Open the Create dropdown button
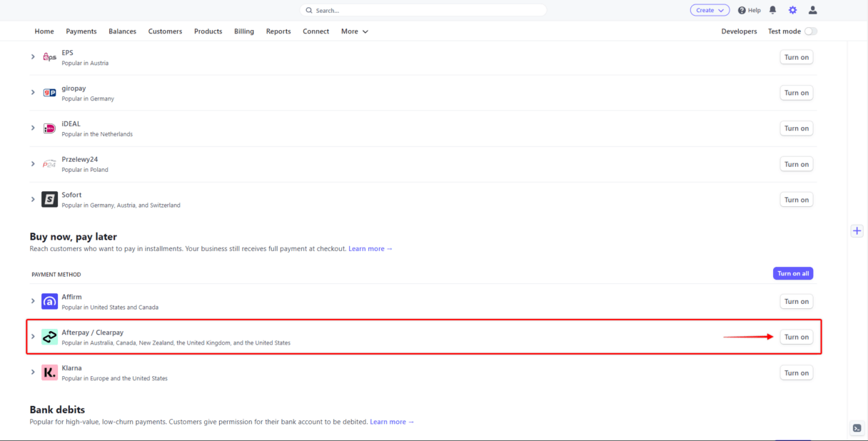The width and height of the screenshot is (868, 441). [x=710, y=10]
